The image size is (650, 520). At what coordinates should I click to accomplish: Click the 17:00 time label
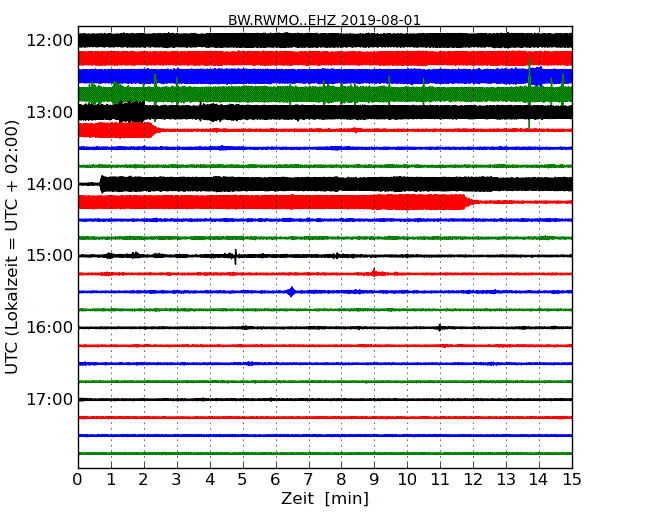(50, 399)
